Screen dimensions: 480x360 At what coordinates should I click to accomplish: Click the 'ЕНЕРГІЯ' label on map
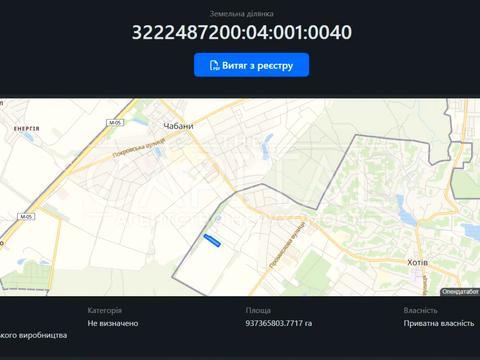tap(27, 129)
